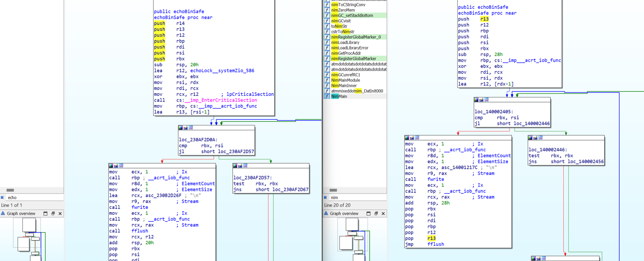Click the clear X icon beside nim search box
Screen dimensions: 644x261
click(325, 197)
